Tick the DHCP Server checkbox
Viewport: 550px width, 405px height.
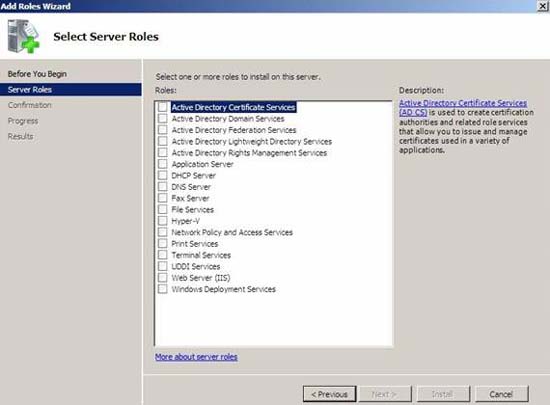(x=162, y=175)
